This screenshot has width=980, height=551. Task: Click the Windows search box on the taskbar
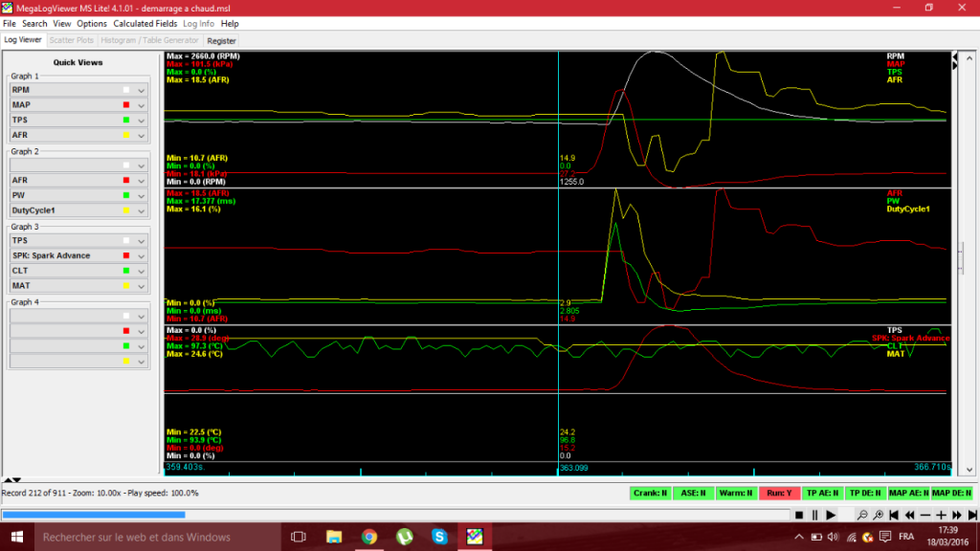pos(157,537)
